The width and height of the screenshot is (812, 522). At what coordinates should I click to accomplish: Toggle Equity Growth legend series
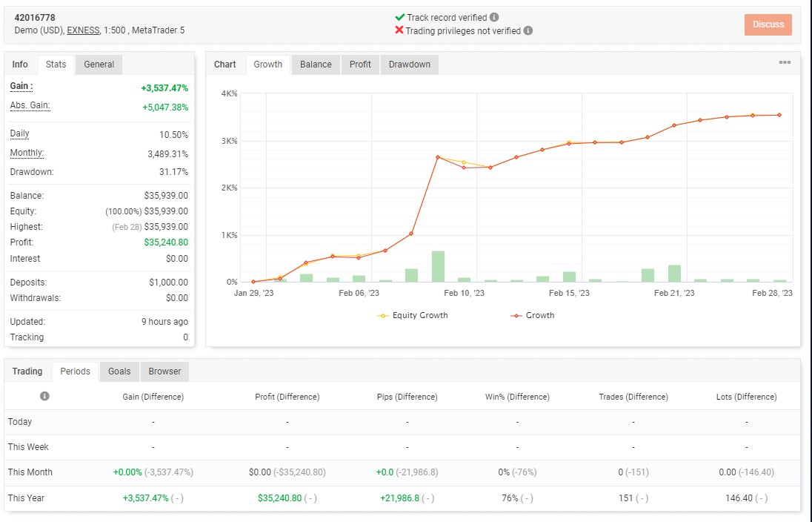[x=413, y=315]
